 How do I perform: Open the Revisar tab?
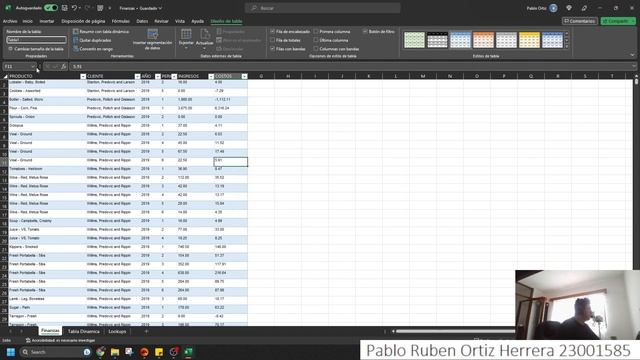pyautogui.click(x=161, y=21)
